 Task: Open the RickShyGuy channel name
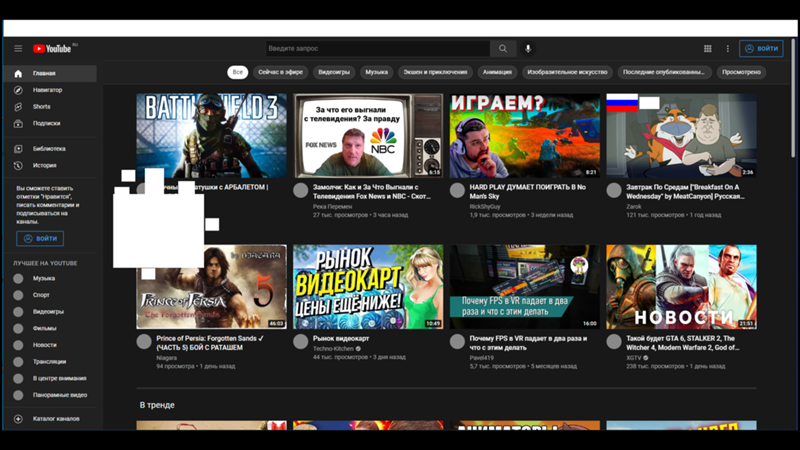[x=485, y=207]
